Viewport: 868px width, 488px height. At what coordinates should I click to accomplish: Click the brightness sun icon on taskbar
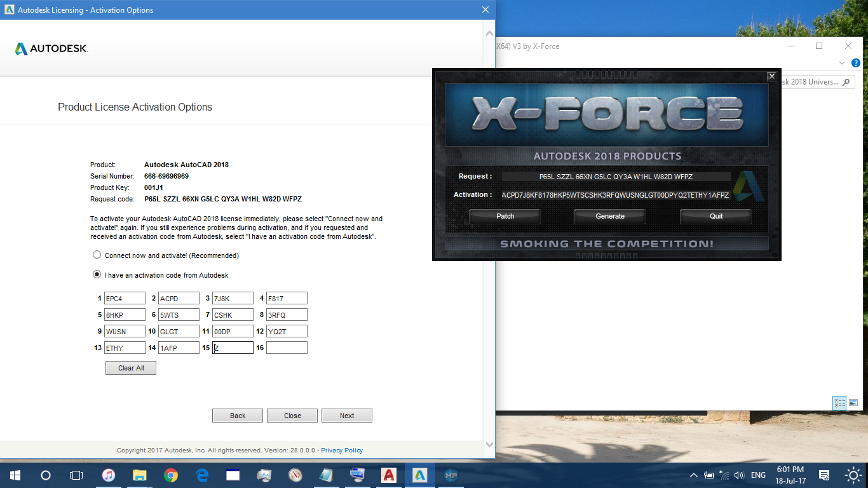(x=853, y=475)
